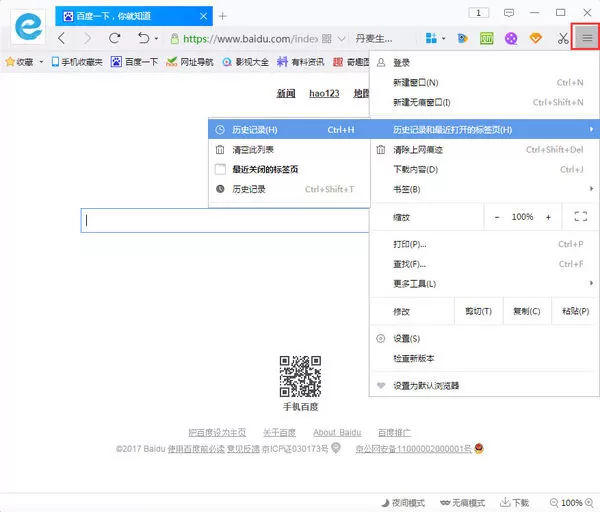Open 网址导航 bookmark
The image size is (600, 512).
click(190, 62)
